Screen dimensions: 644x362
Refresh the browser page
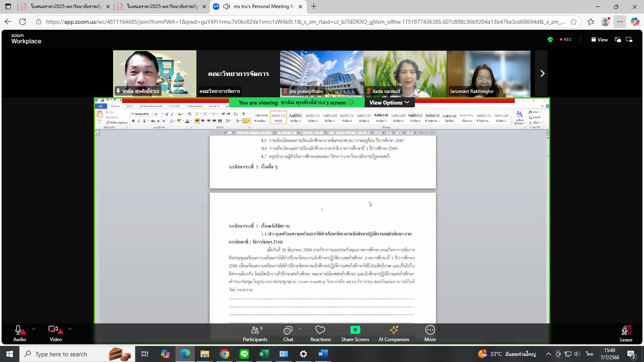(x=23, y=22)
